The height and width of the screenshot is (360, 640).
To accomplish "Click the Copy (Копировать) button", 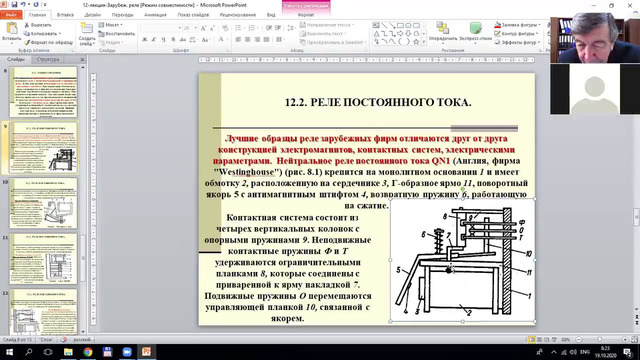I will coord(42,33).
